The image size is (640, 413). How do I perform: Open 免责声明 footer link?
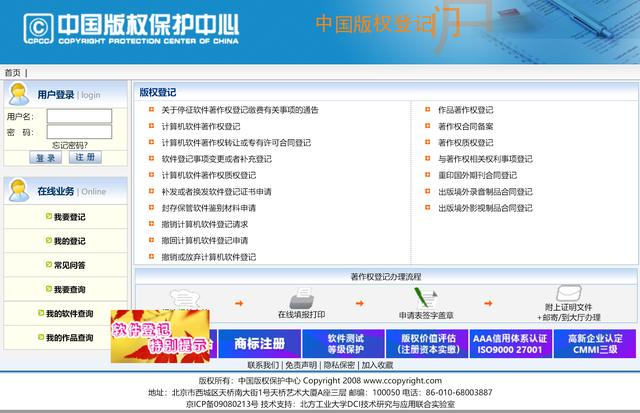[x=301, y=365]
